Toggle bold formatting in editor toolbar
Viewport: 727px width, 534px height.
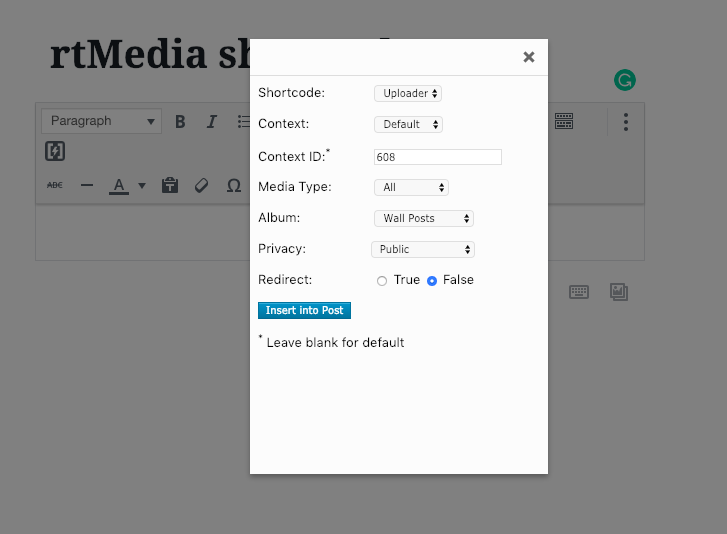(181, 122)
